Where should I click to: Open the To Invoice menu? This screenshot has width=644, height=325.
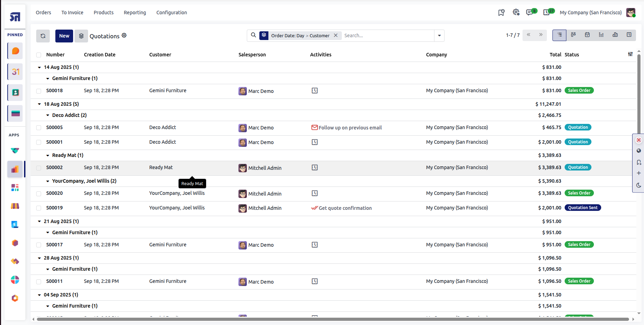[x=72, y=13]
